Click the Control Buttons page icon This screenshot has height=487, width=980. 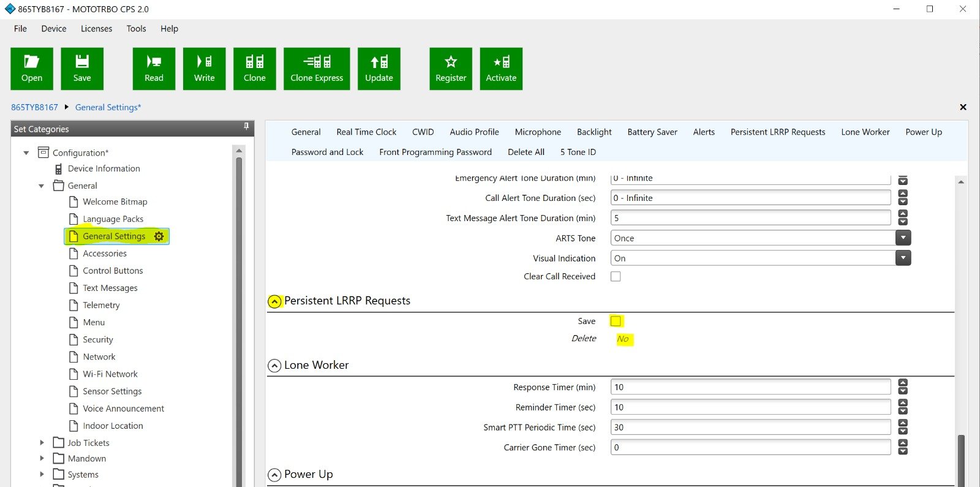73,270
